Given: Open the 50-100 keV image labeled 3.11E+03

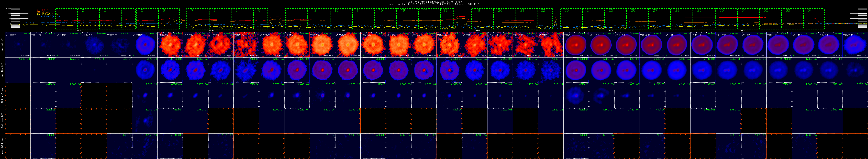Looking at the screenshot, I should pos(170,146).
